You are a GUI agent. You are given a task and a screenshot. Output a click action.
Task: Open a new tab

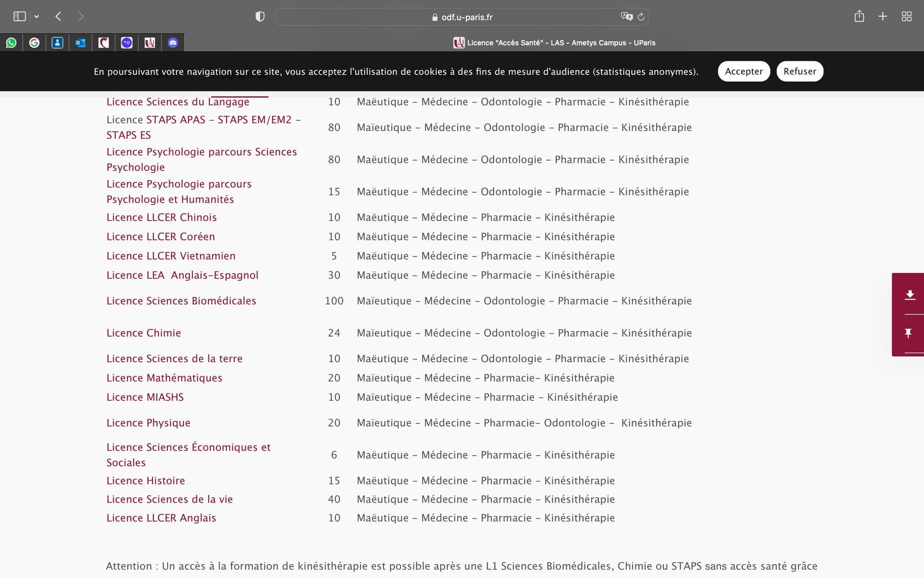click(x=883, y=16)
